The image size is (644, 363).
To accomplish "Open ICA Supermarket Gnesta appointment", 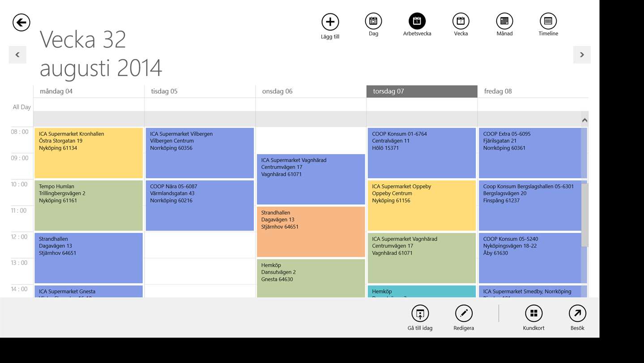I will point(89,291).
